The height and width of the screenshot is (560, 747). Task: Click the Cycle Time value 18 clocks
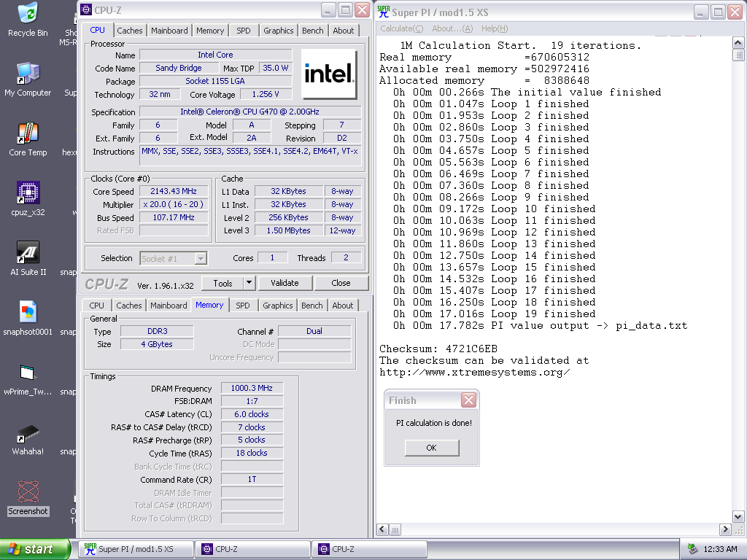tap(252, 454)
